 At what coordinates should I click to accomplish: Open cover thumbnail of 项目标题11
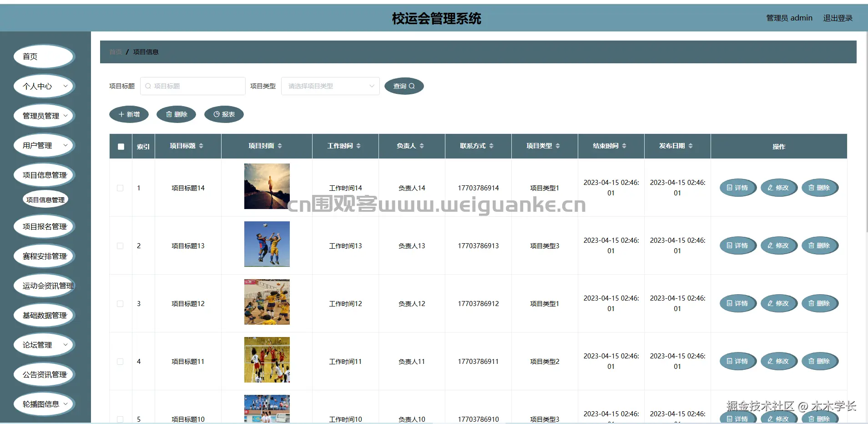[x=267, y=360]
